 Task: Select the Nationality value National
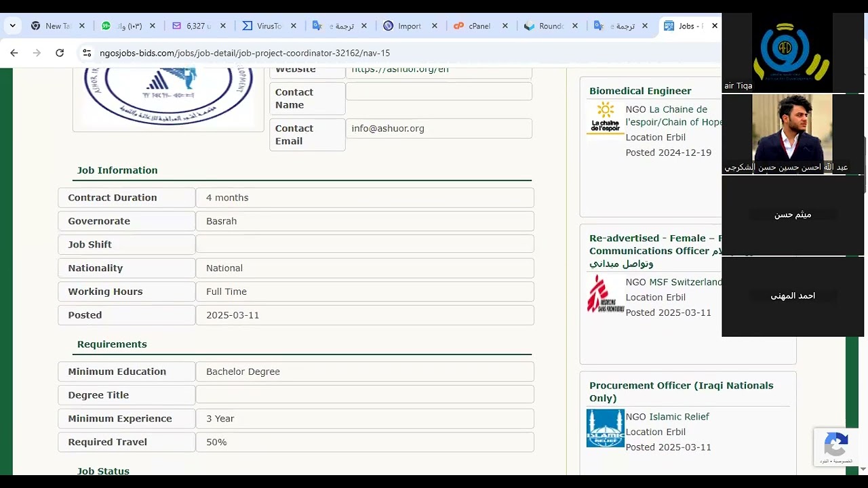pos(224,268)
